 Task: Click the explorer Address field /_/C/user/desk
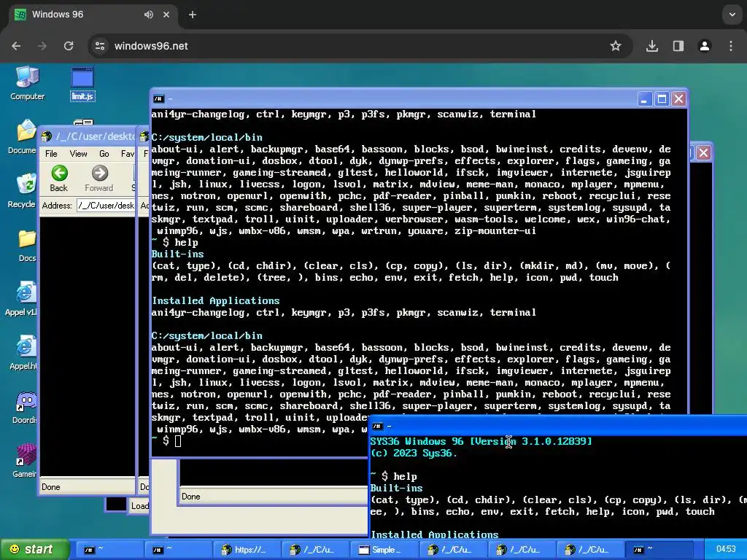(106, 206)
